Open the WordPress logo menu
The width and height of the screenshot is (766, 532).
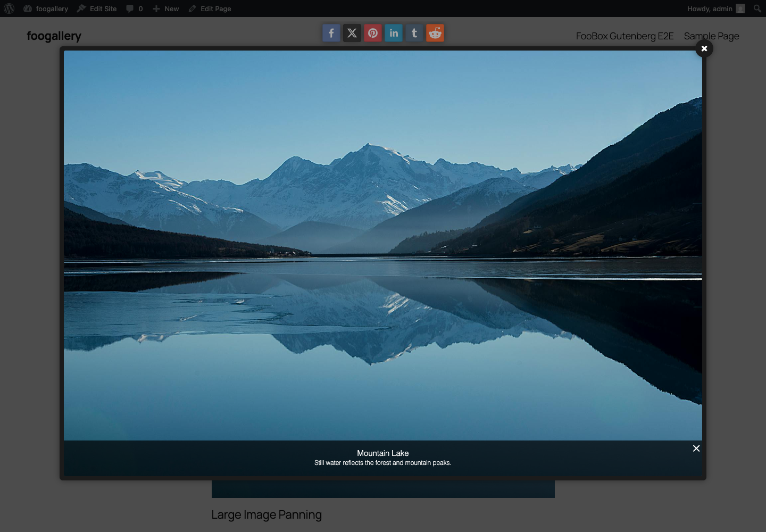point(9,9)
